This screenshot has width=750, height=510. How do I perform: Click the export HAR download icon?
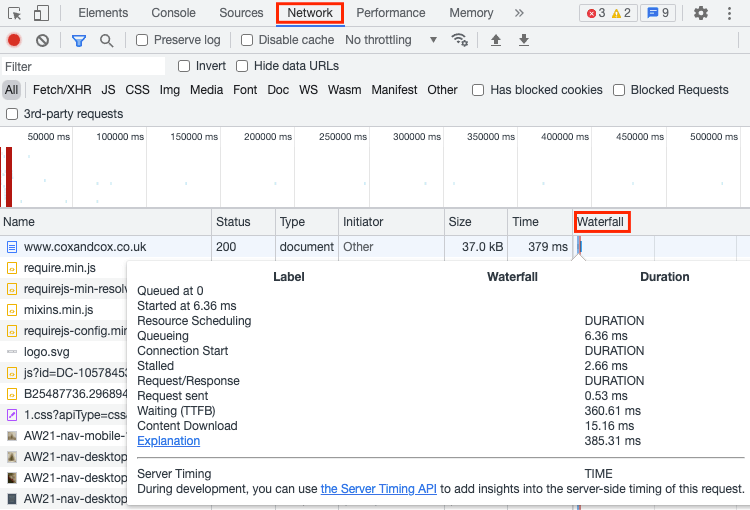tap(523, 40)
